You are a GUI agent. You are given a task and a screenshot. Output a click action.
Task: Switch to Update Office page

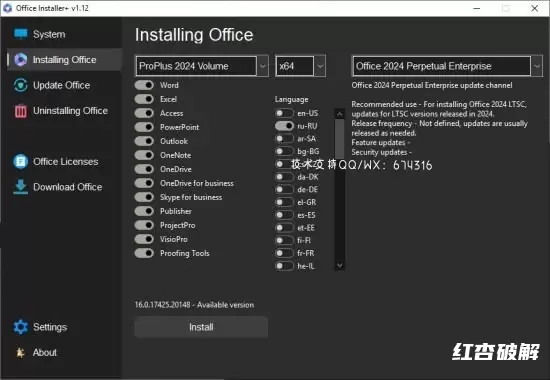click(65, 85)
